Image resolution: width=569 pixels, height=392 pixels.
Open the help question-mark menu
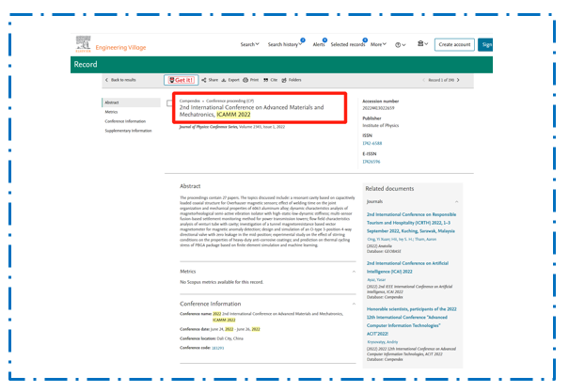click(401, 44)
